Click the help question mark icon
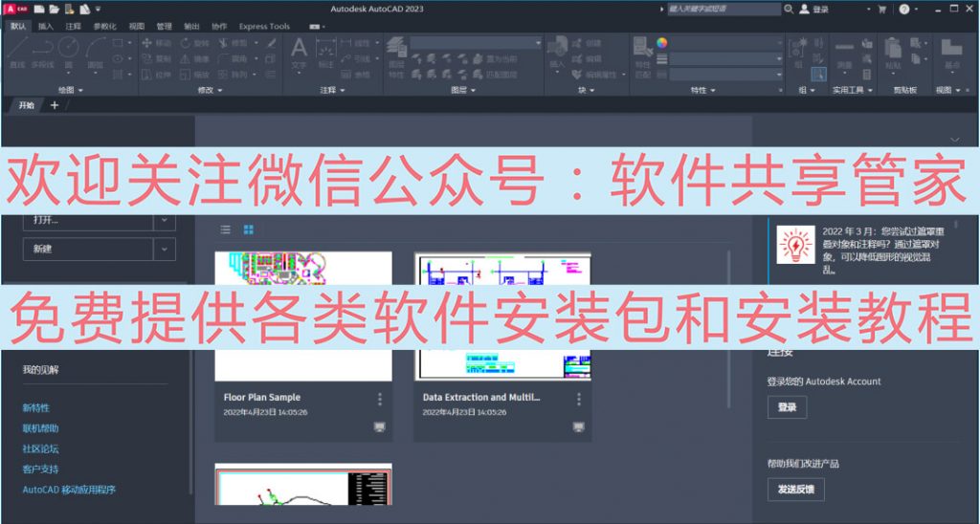The height and width of the screenshot is (524, 980). (903, 9)
